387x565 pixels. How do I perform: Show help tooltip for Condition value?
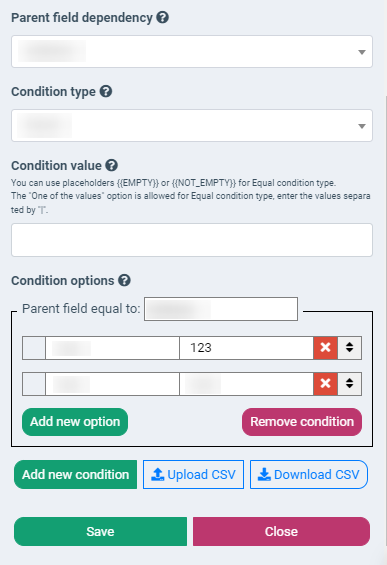[112, 165]
